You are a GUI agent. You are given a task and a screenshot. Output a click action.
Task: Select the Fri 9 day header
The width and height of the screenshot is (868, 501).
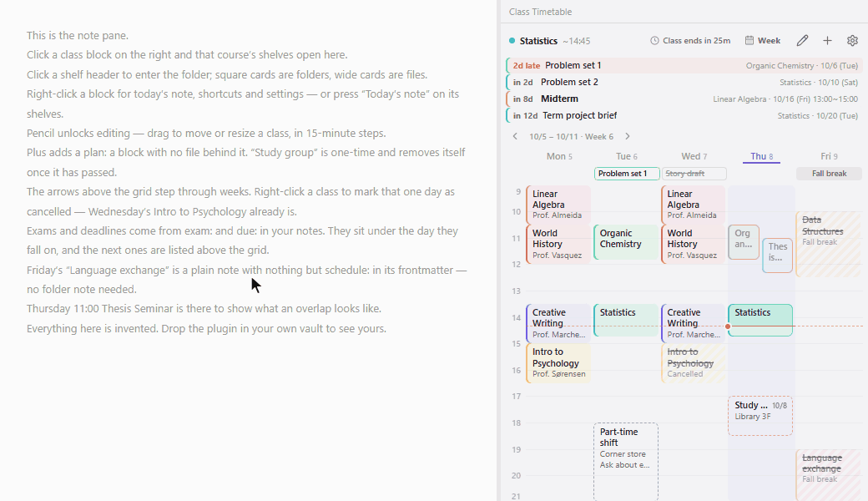click(x=829, y=156)
